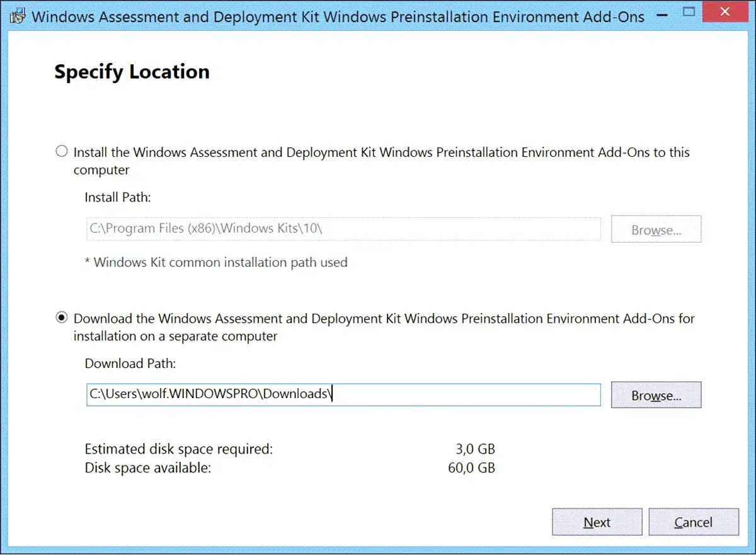
Task: Click 'Windows Kit common installation path used' note
Action: tap(216, 262)
